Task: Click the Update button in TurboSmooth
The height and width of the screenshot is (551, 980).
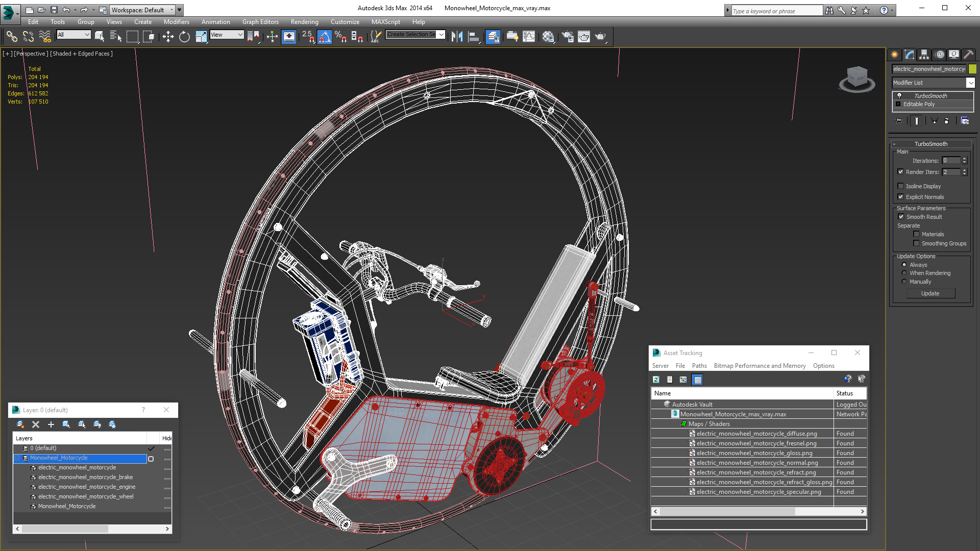Action: point(930,293)
